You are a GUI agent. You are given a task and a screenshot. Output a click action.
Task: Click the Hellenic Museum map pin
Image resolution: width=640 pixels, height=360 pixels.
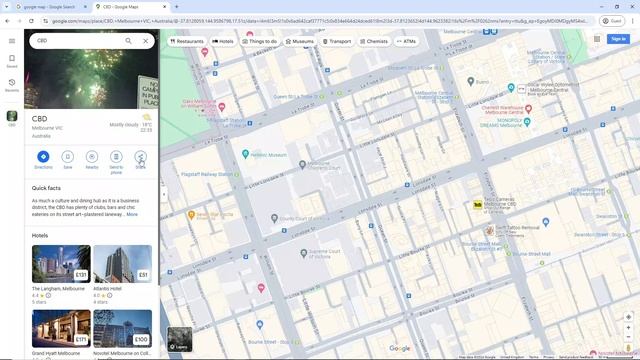[x=245, y=154]
